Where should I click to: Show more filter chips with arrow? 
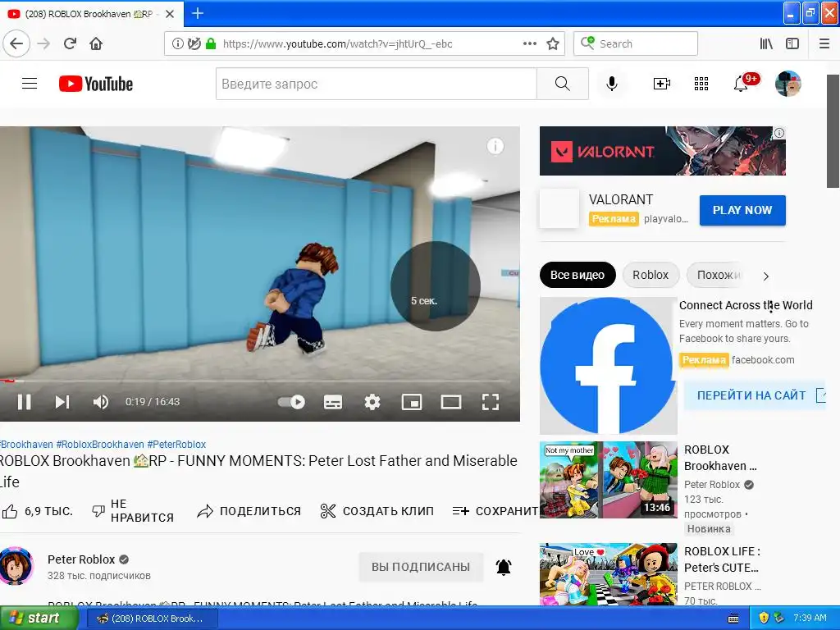pos(766,276)
